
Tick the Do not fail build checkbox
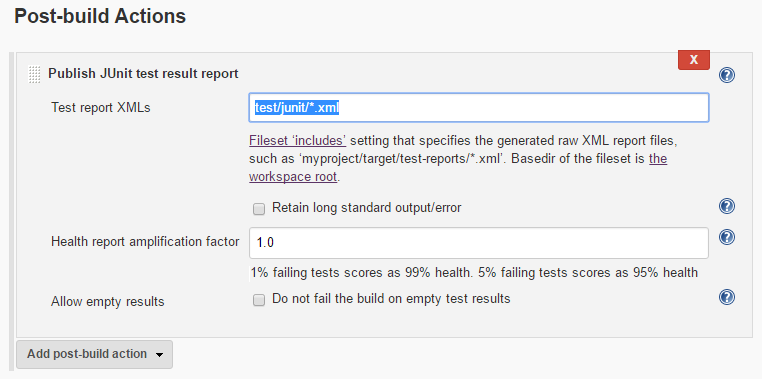click(259, 300)
